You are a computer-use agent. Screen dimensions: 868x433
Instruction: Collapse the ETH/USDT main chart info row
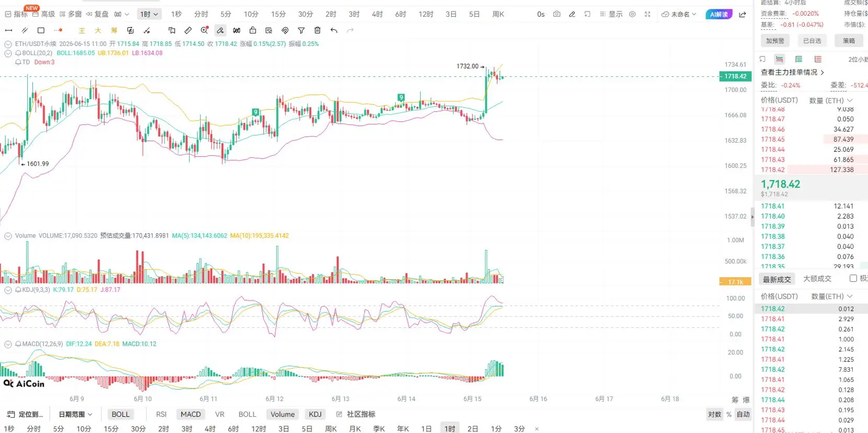pos(8,44)
